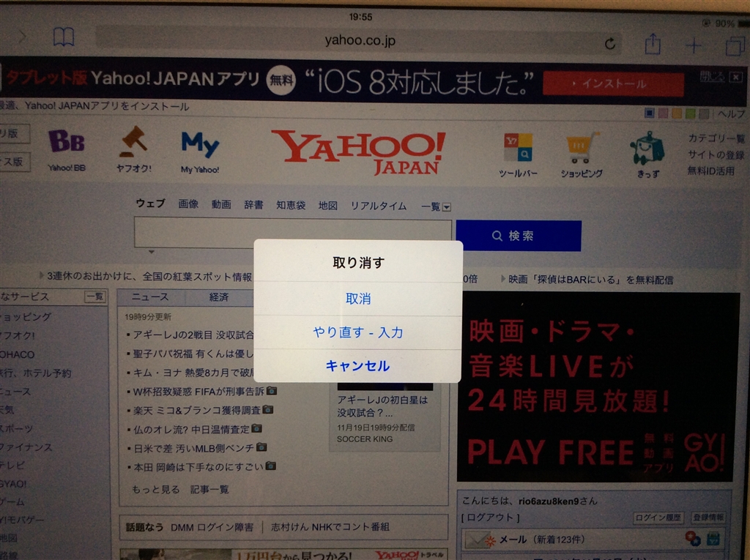Open カテゴリ一覧 link
Viewport: 750px width, 560px height.
716,138
